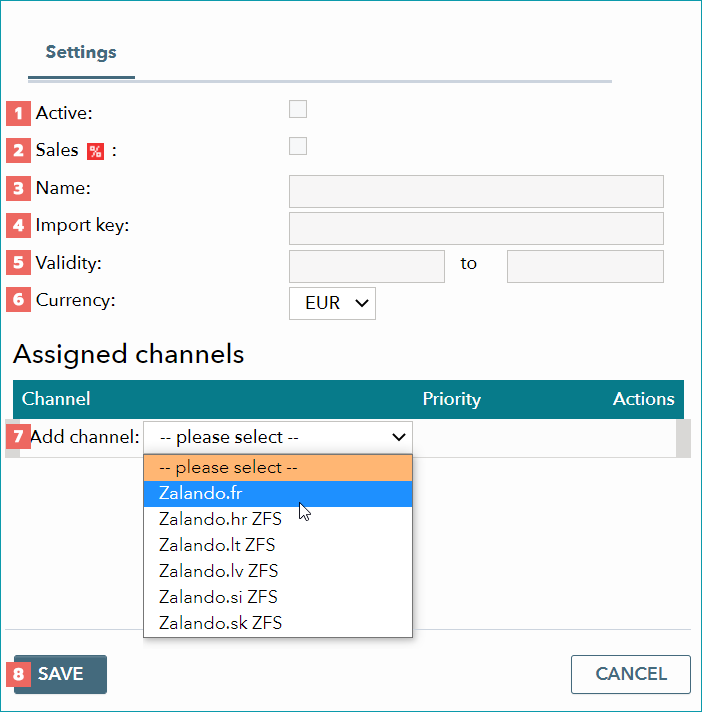The image size is (702, 712).
Task: Open the Settings tab
Action: coord(81,52)
